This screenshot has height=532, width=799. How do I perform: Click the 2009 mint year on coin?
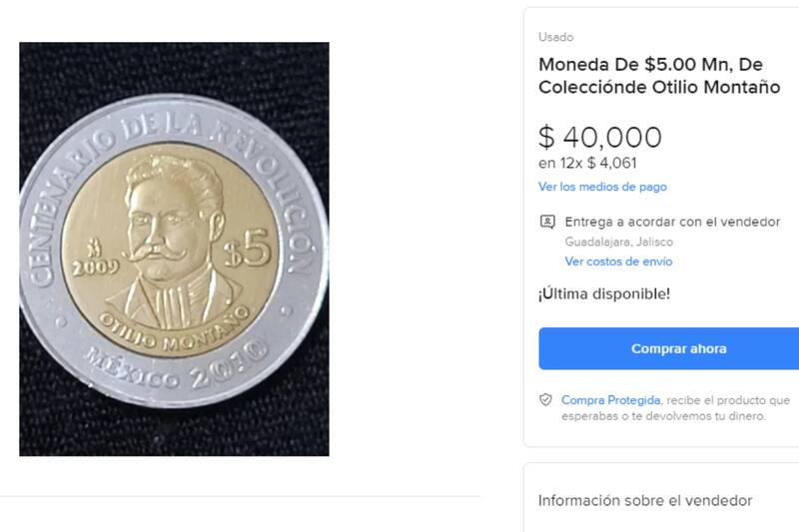pos(95,266)
